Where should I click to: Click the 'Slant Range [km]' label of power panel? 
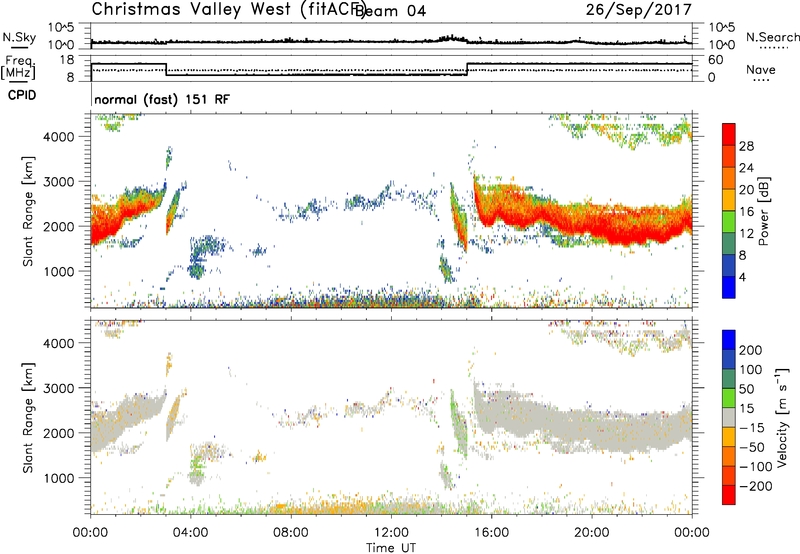28,211
